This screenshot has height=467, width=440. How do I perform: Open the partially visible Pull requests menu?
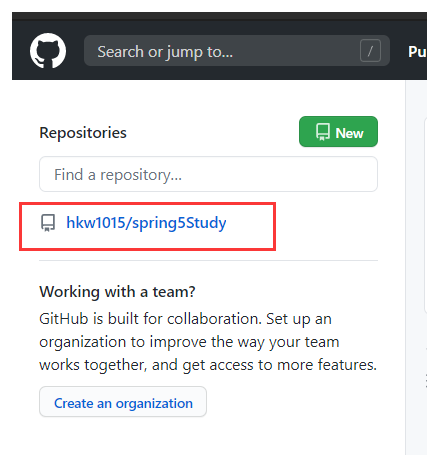click(417, 52)
